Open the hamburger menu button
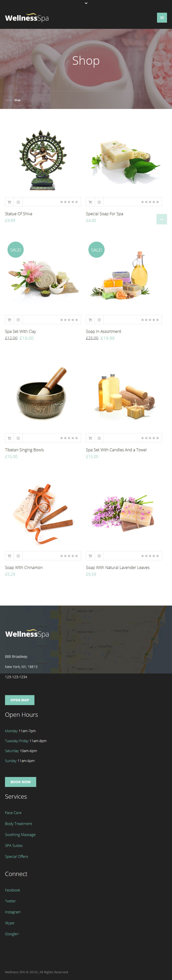The image size is (172, 980). 162,17
